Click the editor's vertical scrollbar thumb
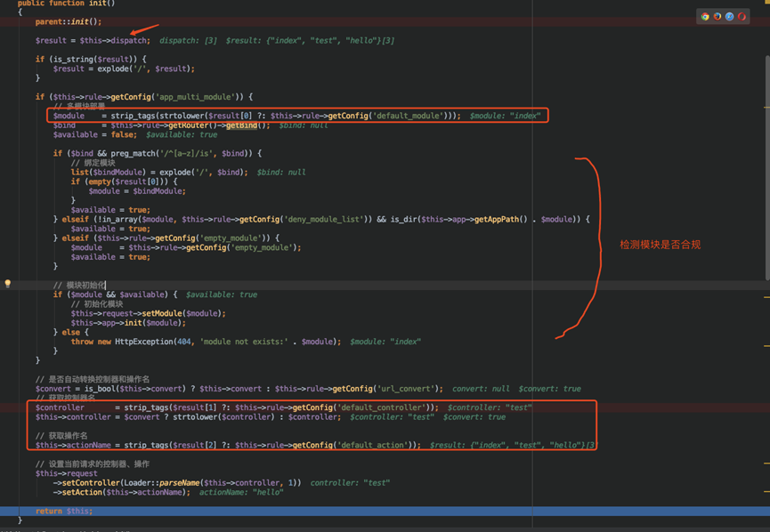Image resolution: width=770 pixels, height=532 pixels. tap(767, 167)
